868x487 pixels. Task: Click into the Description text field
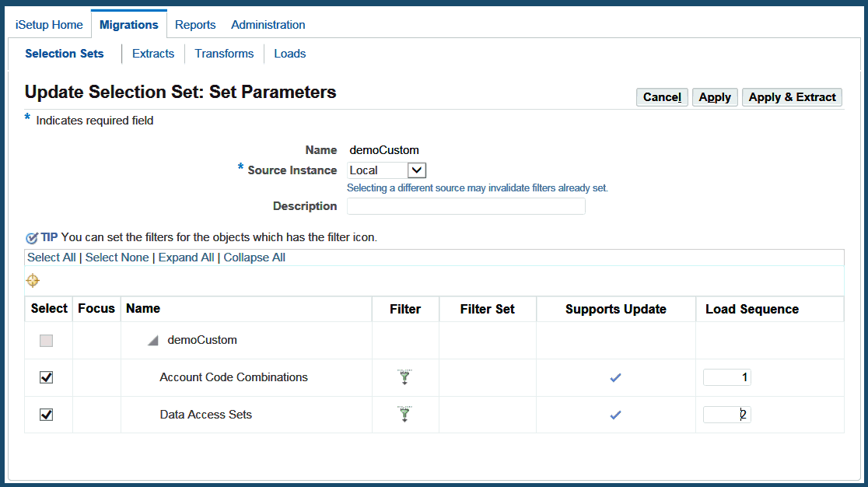tap(465, 206)
